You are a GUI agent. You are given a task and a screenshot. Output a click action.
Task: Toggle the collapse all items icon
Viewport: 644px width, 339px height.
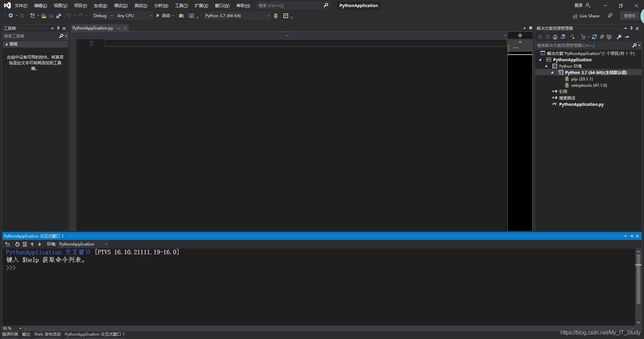(x=602, y=37)
